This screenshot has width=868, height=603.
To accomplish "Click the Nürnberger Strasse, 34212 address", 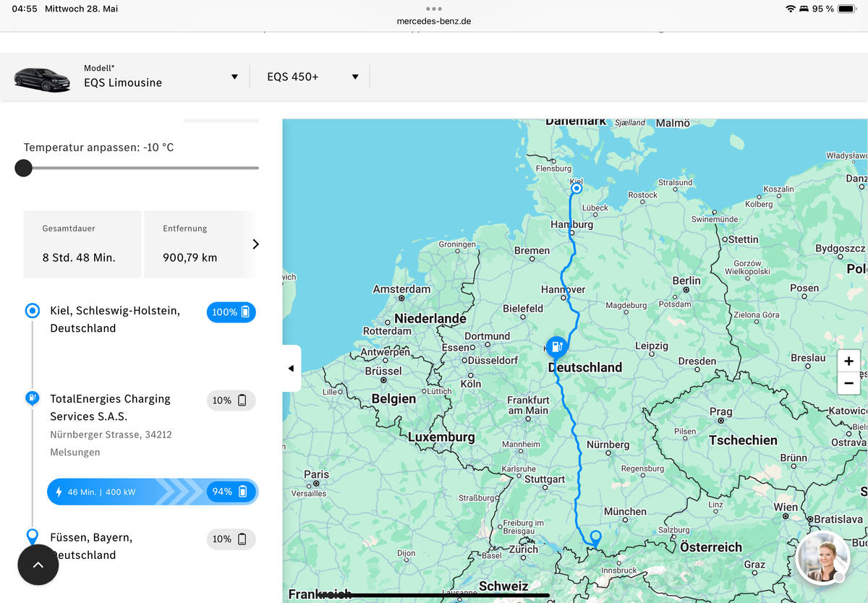I will pyautogui.click(x=111, y=435).
